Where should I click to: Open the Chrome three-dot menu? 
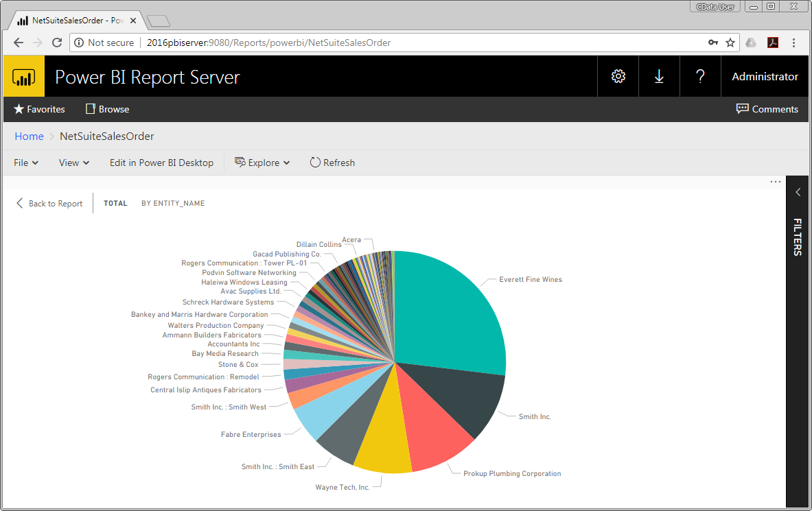pyautogui.click(x=794, y=43)
